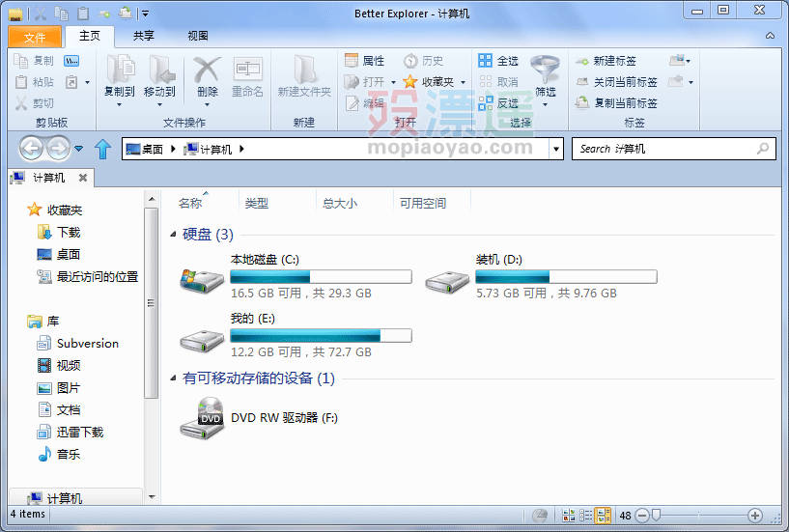Open the Delete (删除) dropdown arrow
This screenshot has width=789, height=532.
click(208, 104)
